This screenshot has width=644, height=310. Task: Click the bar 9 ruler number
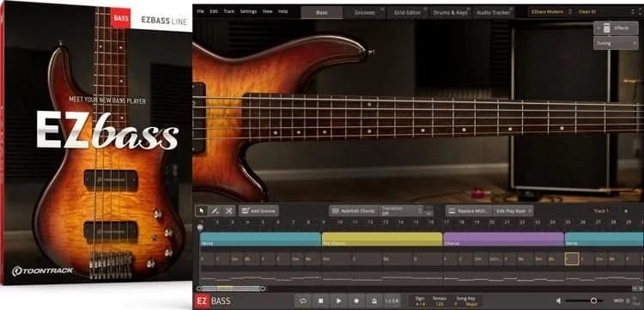pyautogui.click(x=324, y=222)
